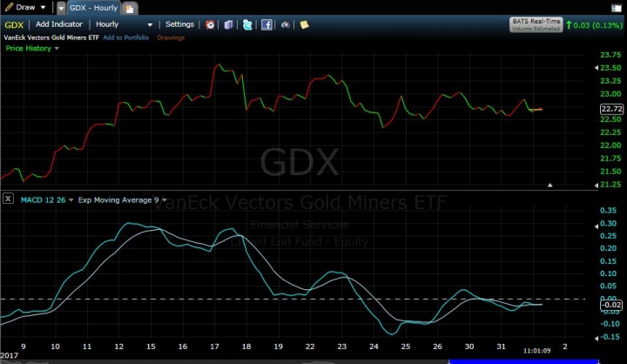627x364 pixels.
Task: Open the Draw tools dropdown arrow
Action: coord(44,7)
